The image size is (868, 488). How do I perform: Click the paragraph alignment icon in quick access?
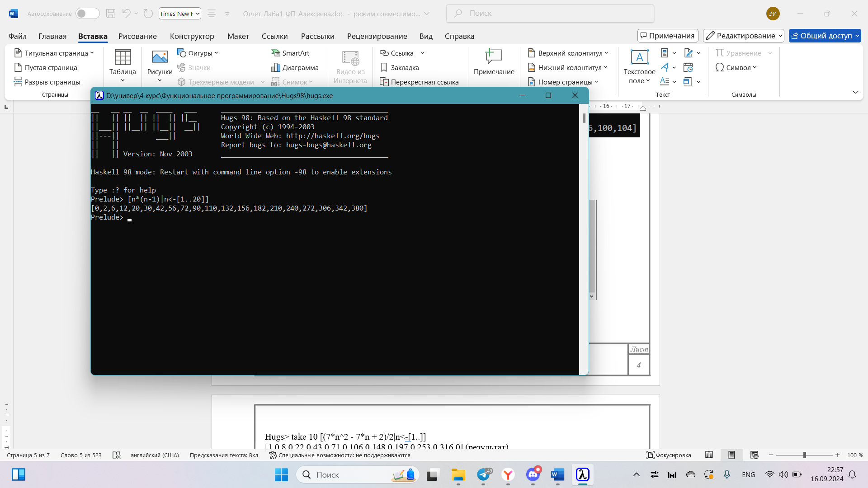pos(211,14)
